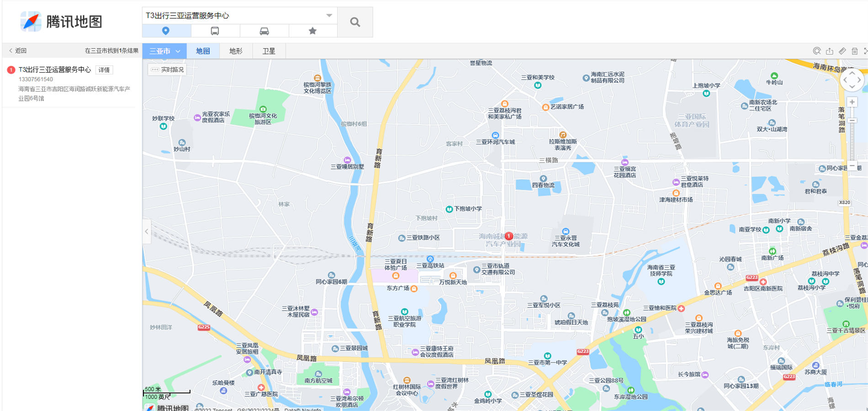
Task: Switch to driving route search mode
Action: click(264, 31)
